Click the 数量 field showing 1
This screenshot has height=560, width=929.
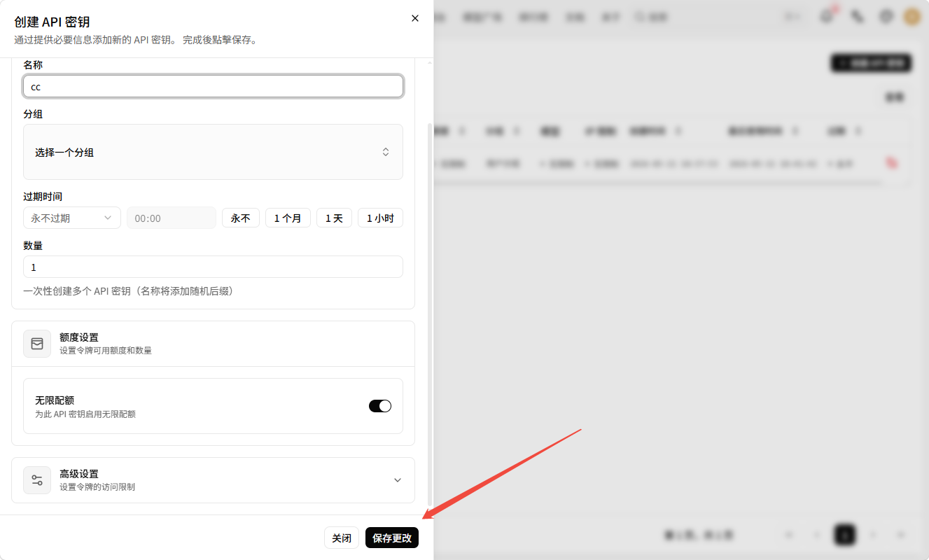point(213,267)
